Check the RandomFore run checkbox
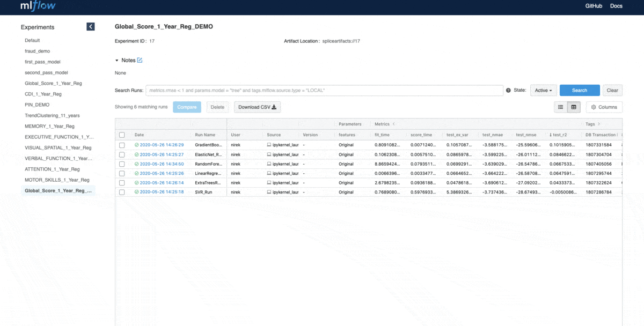This screenshot has width=644, height=326. [122, 164]
